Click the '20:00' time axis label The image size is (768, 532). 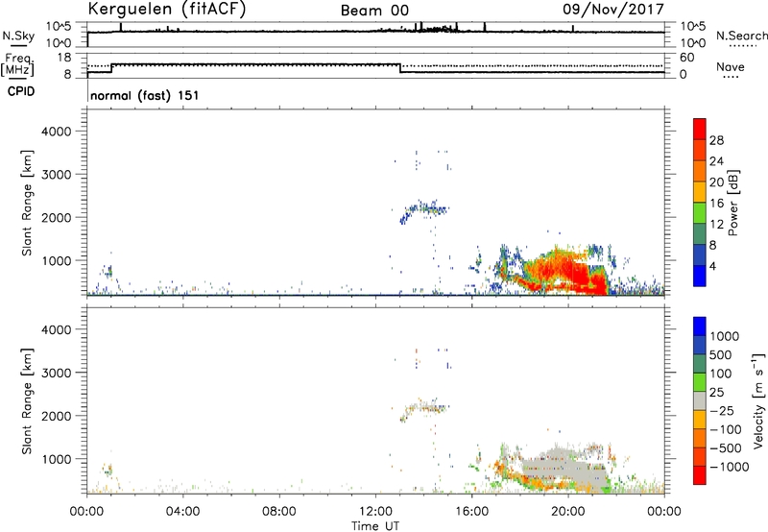tap(567, 512)
